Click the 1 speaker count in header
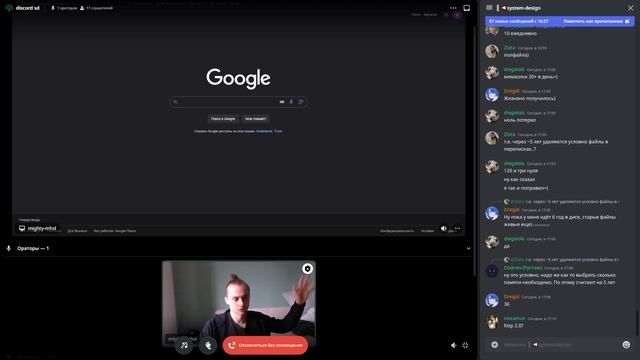640x360 pixels. click(64, 8)
